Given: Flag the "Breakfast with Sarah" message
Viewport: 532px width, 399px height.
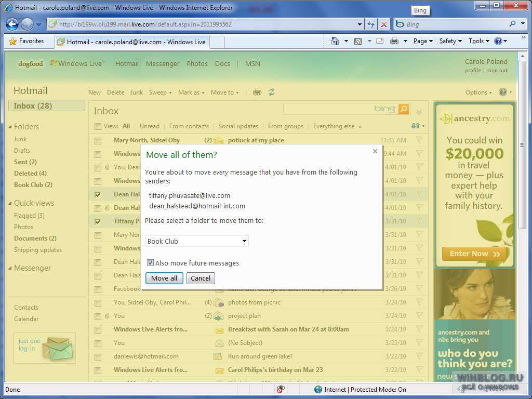Looking at the screenshot, I should pyautogui.click(x=420, y=329).
